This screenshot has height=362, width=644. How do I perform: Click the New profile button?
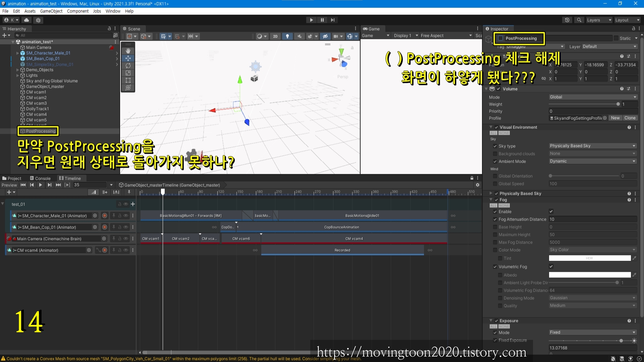tap(615, 118)
